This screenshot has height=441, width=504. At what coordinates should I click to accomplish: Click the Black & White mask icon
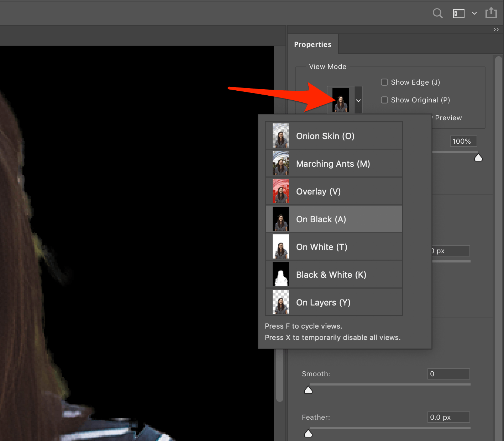pos(281,275)
